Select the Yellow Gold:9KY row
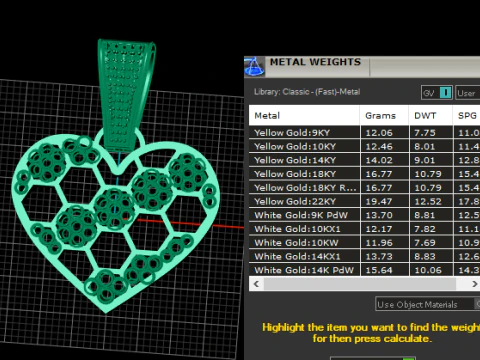This screenshot has height=360, width=480. click(365, 132)
